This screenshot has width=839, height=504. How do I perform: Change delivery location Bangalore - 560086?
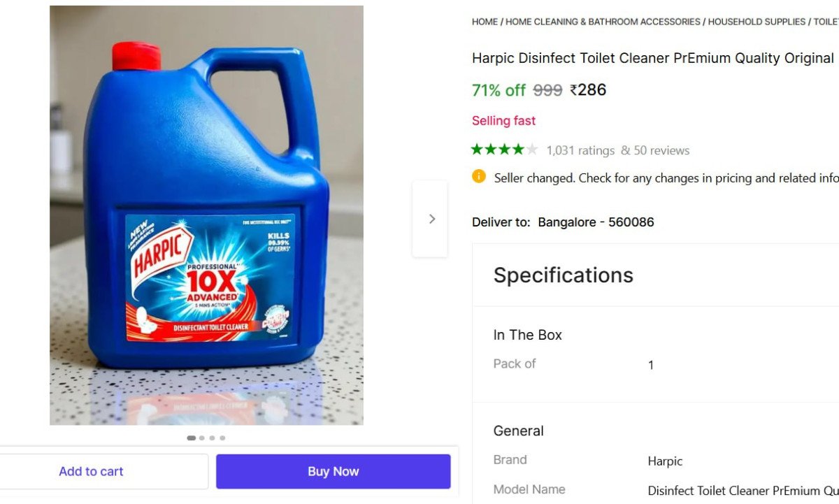596,222
